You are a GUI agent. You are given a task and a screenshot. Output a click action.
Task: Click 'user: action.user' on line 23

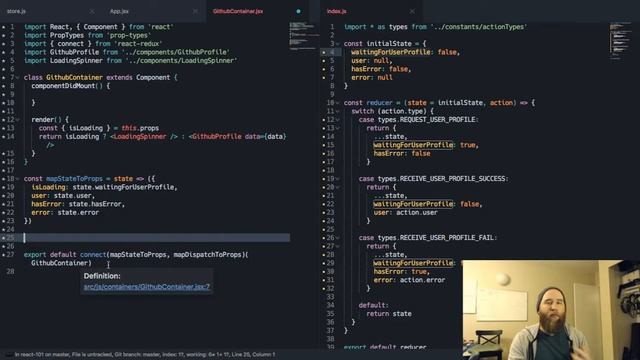(405, 213)
